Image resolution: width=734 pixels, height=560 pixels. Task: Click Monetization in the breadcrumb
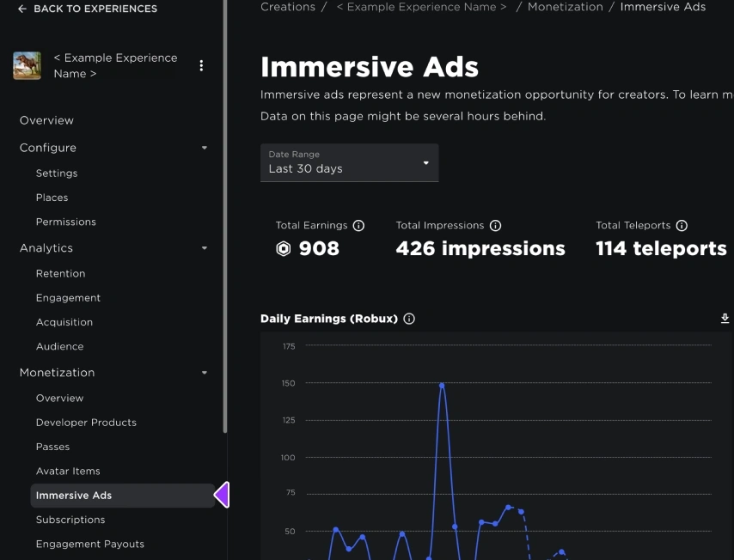566,7
